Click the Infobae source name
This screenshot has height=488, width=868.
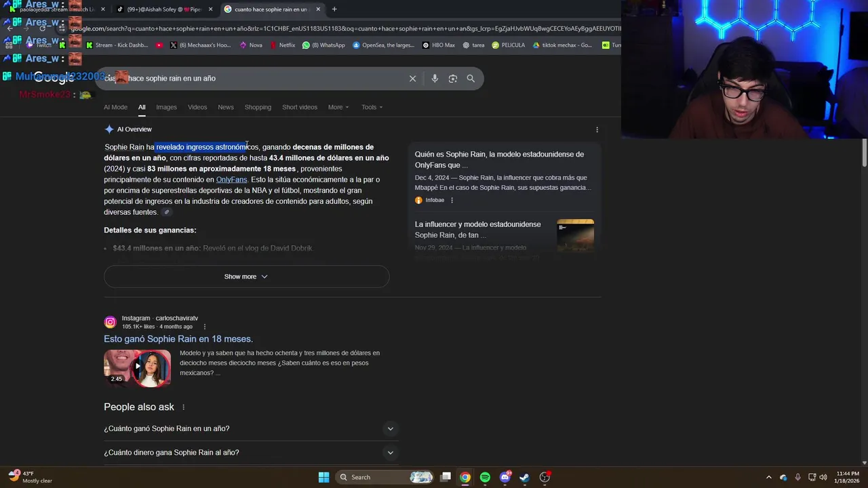(x=435, y=200)
